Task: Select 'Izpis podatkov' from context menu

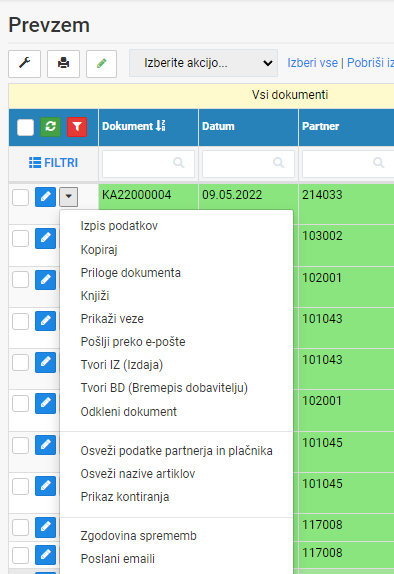Action: pyautogui.click(x=119, y=226)
